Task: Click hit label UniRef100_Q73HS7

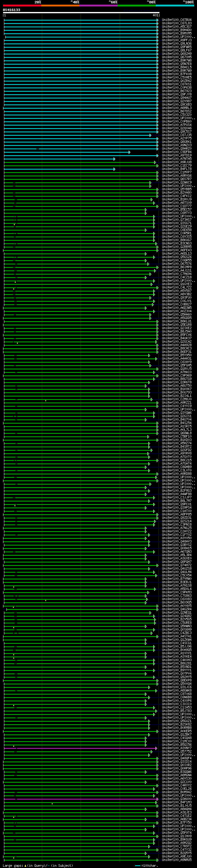Action: point(176,220)
